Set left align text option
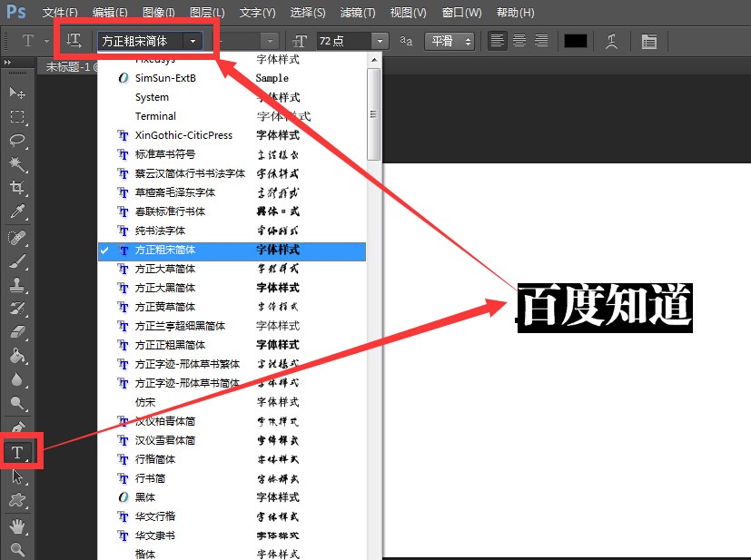 coord(497,41)
